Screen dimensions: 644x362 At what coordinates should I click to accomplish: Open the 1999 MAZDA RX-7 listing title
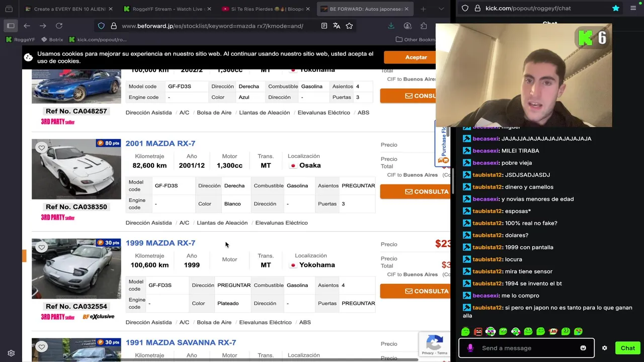pyautogui.click(x=160, y=243)
